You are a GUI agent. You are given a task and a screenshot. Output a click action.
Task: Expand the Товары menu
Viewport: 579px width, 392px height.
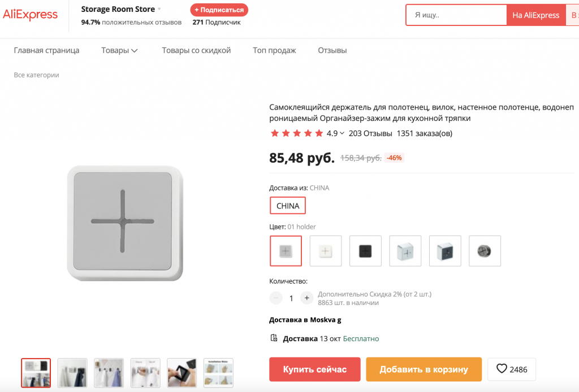(x=120, y=50)
